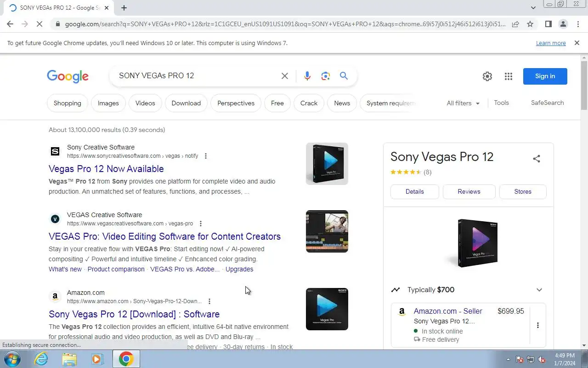Open Stores in product panel
This screenshot has width=588, height=368.
point(523,191)
